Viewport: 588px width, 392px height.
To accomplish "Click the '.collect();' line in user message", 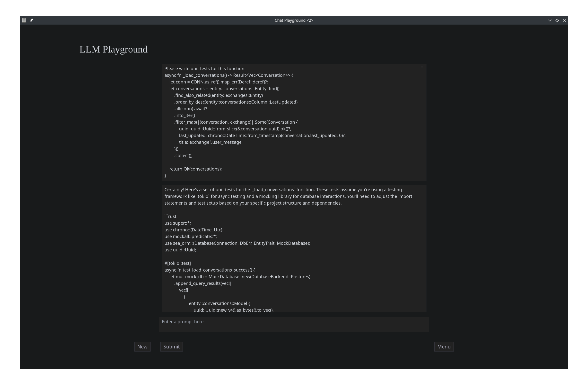I will coord(183,155).
